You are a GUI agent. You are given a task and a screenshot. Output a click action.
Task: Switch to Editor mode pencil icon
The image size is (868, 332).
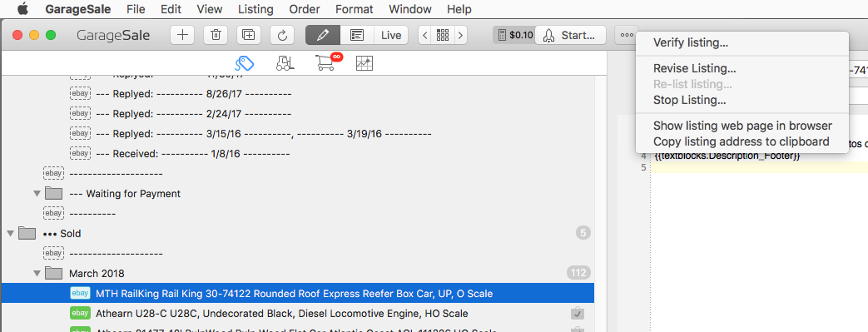(323, 35)
